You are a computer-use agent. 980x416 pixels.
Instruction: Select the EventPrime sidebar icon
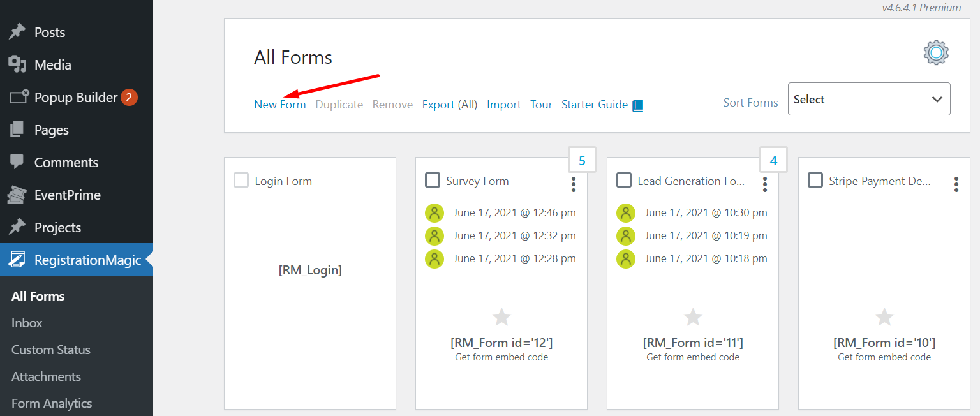[16, 195]
